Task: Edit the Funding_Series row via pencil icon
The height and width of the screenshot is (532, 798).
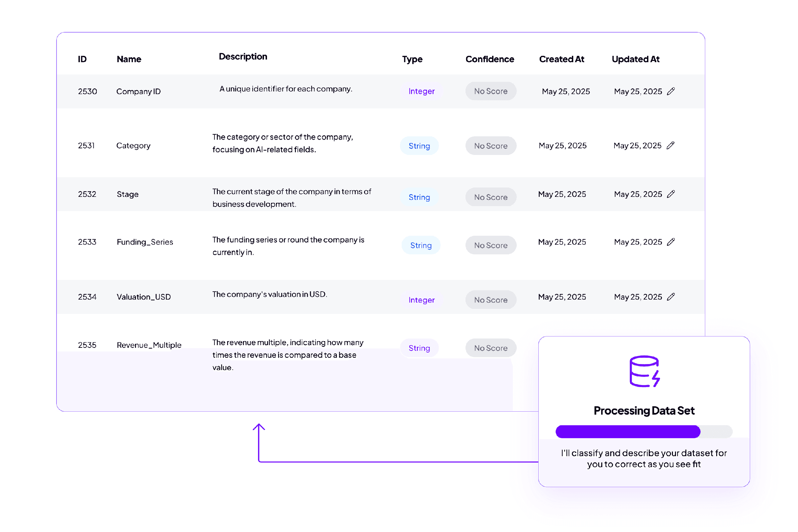Action: [671, 242]
